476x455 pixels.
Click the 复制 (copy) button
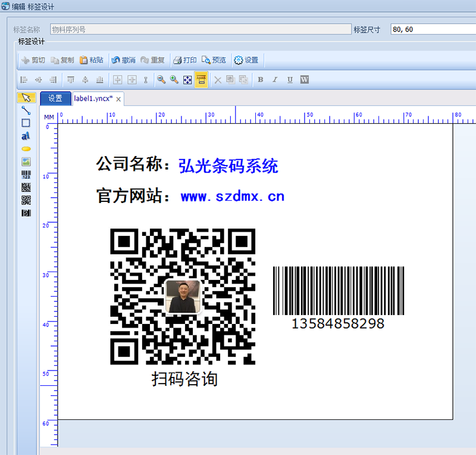click(62, 60)
